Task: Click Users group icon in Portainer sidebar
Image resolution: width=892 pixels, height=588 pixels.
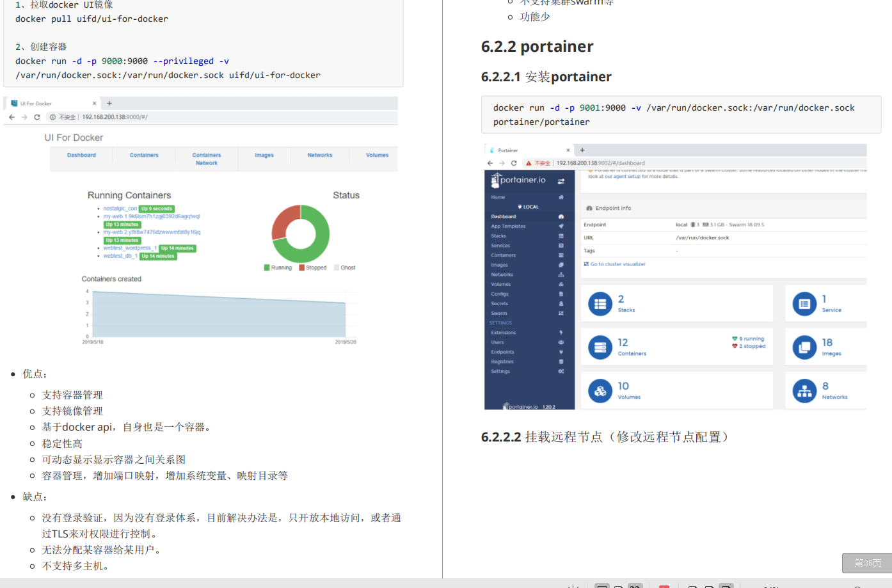Action: 561,342
